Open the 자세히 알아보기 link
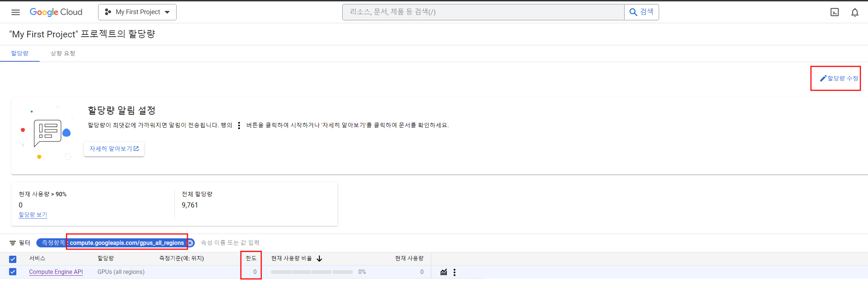The image size is (868, 288). 114,149
